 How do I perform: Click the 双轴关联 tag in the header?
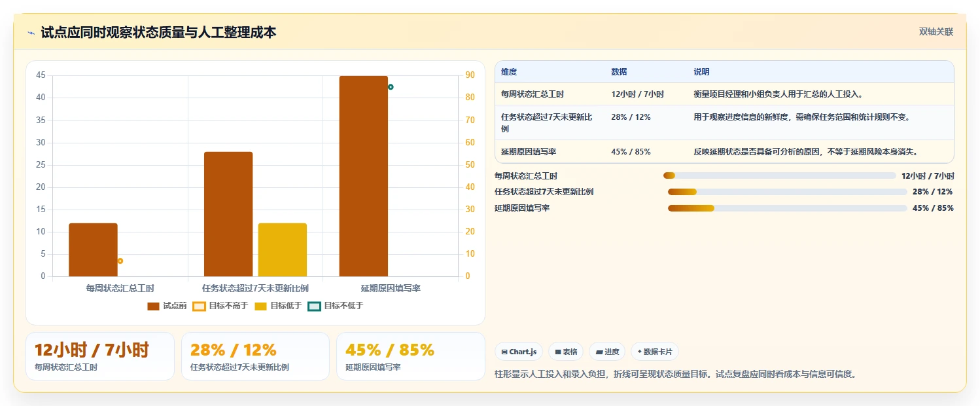pyautogui.click(x=936, y=32)
